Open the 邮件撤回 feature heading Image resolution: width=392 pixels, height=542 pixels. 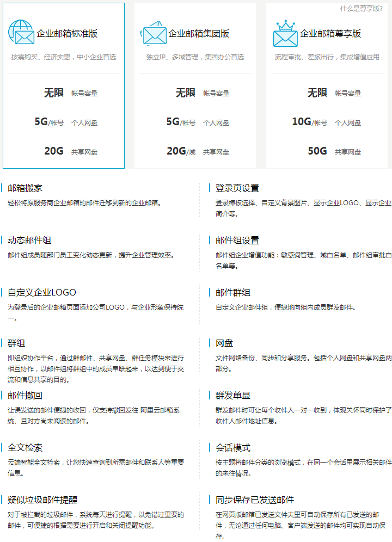click(x=25, y=395)
